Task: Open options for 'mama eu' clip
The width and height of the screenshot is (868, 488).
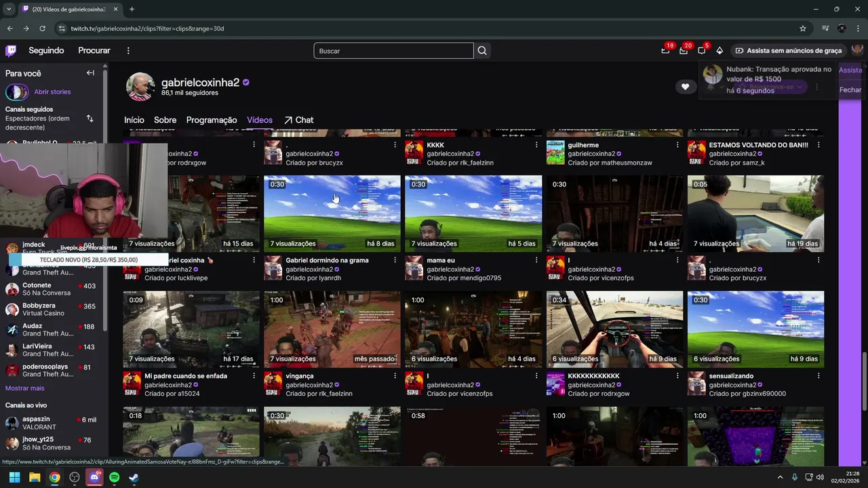Action: (x=536, y=260)
